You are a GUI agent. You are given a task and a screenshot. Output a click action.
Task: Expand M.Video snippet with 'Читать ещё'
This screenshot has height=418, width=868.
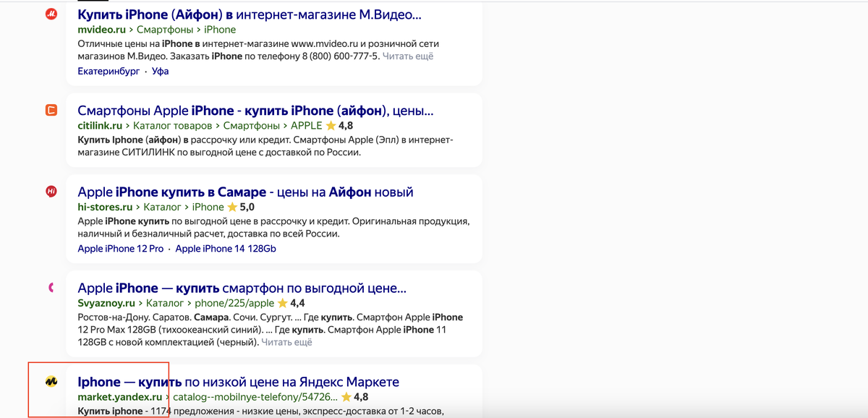408,56
